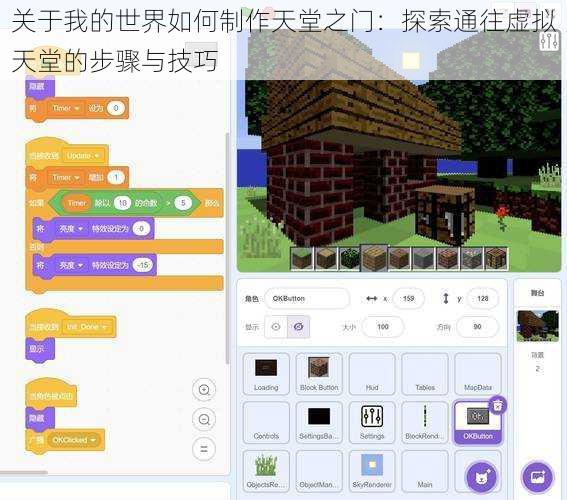
Task: Select the Block Button sprite
Action: (x=319, y=374)
